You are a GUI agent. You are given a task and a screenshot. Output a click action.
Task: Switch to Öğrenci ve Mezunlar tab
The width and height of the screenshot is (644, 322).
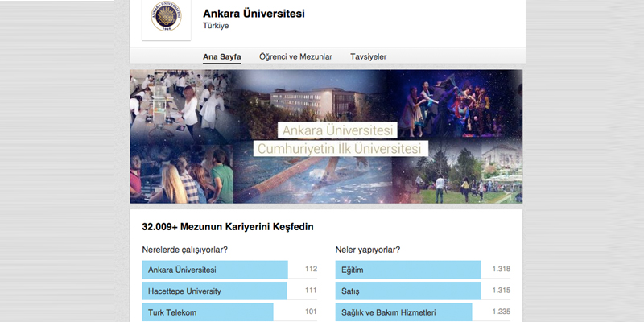click(295, 56)
